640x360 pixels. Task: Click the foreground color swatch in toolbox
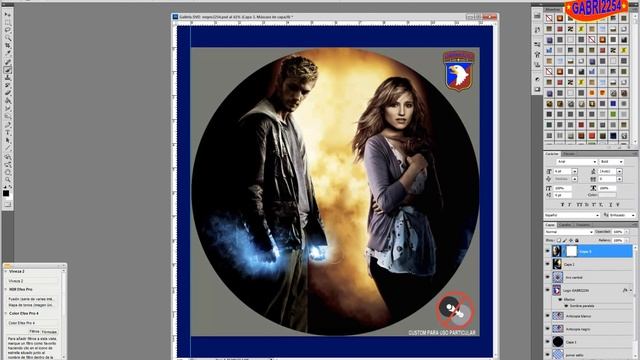tap(6, 193)
